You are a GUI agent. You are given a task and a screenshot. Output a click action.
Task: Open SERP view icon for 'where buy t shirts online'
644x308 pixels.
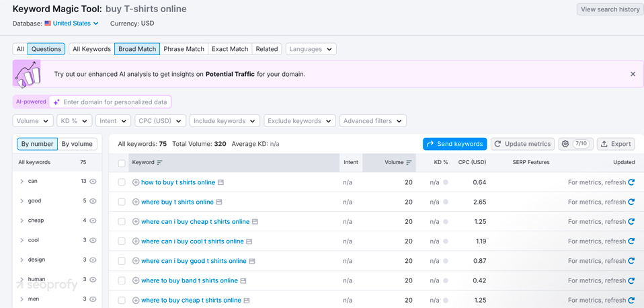pyautogui.click(x=219, y=202)
